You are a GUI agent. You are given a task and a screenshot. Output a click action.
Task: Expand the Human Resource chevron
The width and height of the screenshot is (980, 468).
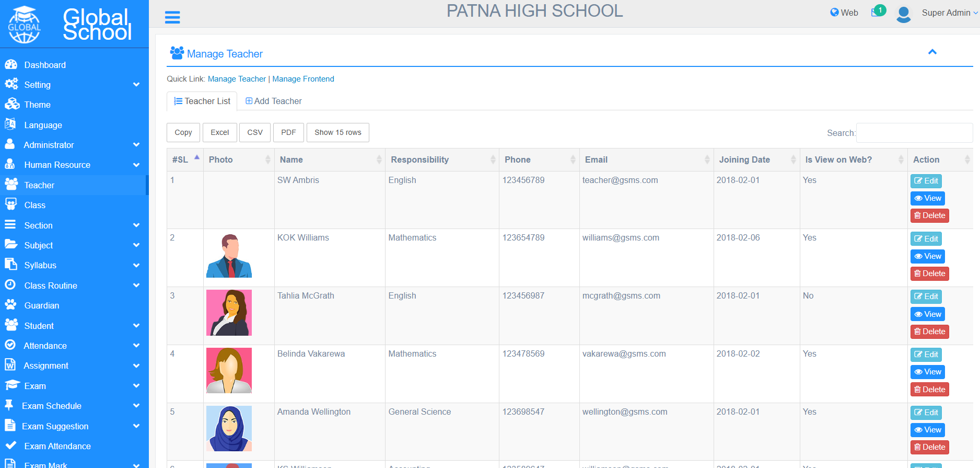(x=136, y=165)
